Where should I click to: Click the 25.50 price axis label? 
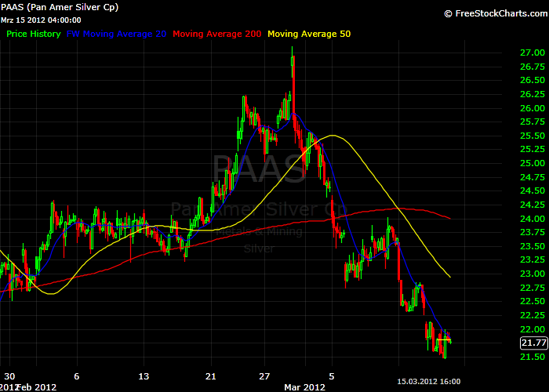tap(533, 136)
